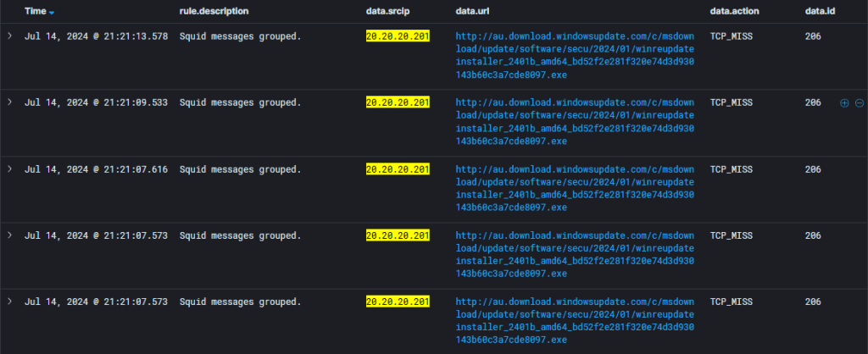Screen dimensions: 868x354
Task: Click the 206 value in the 21:21:09.533 row
Action: coord(813,103)
